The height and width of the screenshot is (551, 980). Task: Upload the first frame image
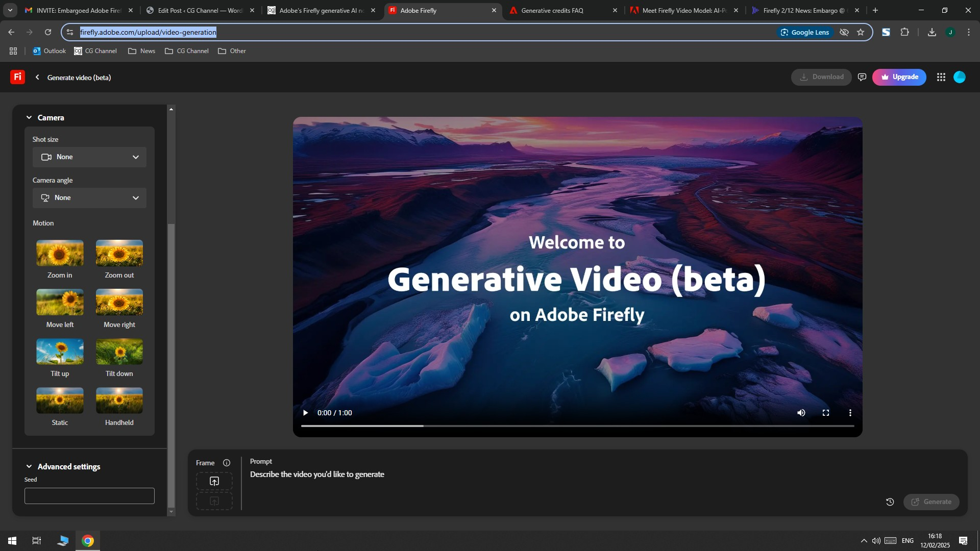pyautogui.click(x=214, y=481)
